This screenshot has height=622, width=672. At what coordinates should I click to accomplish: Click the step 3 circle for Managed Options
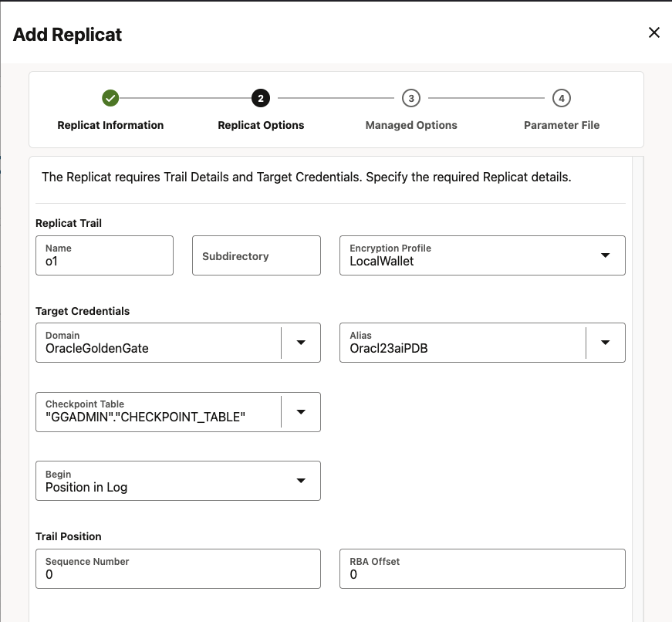point(410,98)
